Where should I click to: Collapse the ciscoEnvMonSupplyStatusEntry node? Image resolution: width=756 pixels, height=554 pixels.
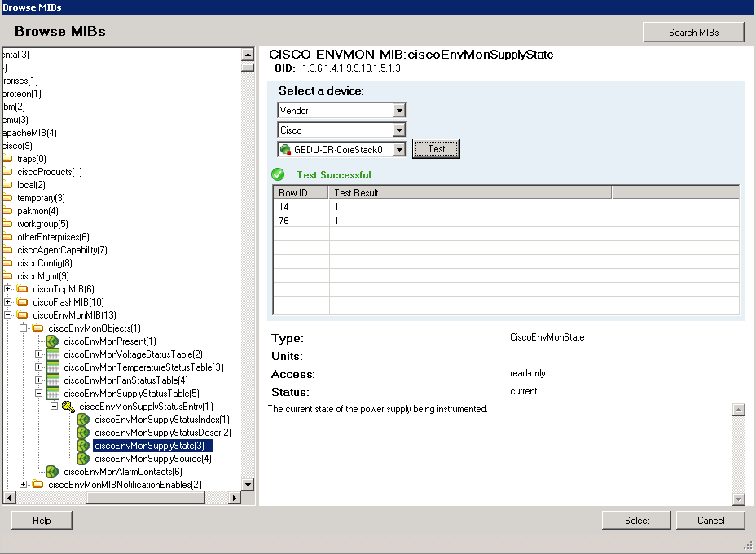[x=54, y=406]
